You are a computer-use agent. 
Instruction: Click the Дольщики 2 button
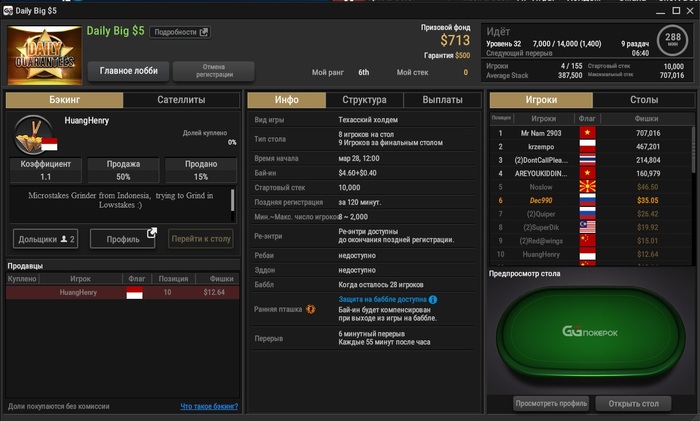tap(46, 239)
